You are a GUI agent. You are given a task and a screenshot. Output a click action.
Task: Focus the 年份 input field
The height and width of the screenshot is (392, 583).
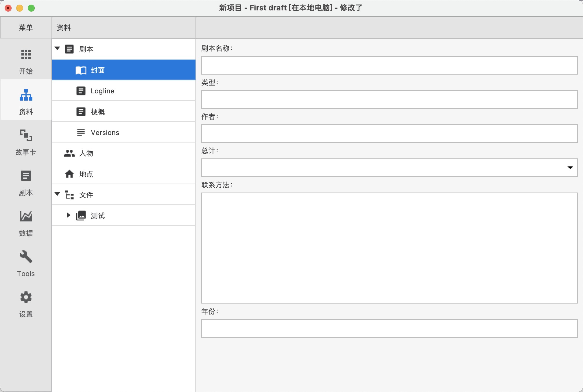[389, 328]
